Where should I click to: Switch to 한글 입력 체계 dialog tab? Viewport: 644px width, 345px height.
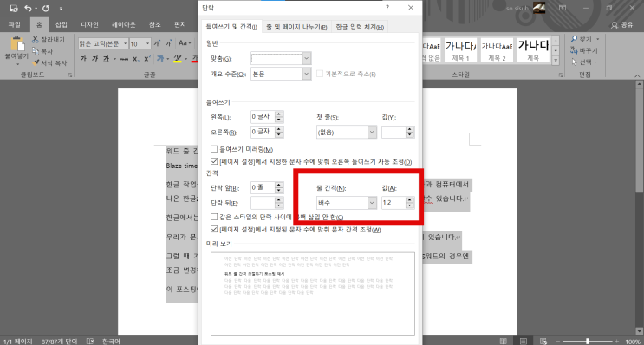click(360, 27)
